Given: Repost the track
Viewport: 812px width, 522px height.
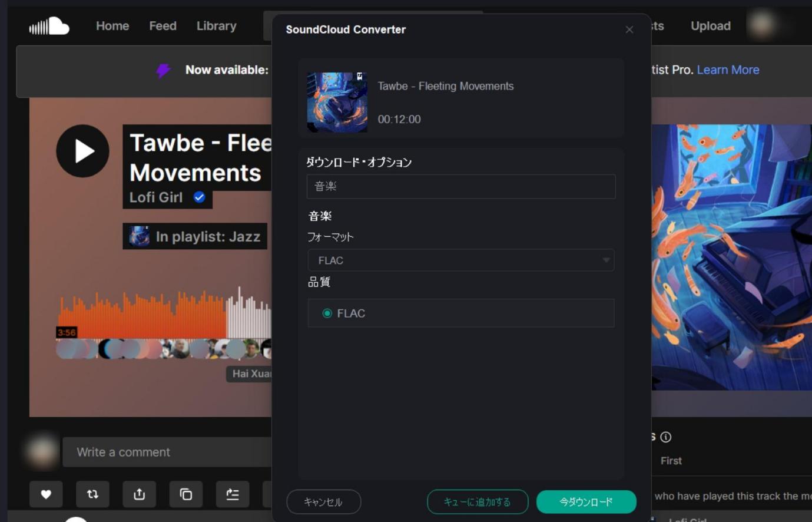Looking at the screenshot, I should click(x=92, y=494).
